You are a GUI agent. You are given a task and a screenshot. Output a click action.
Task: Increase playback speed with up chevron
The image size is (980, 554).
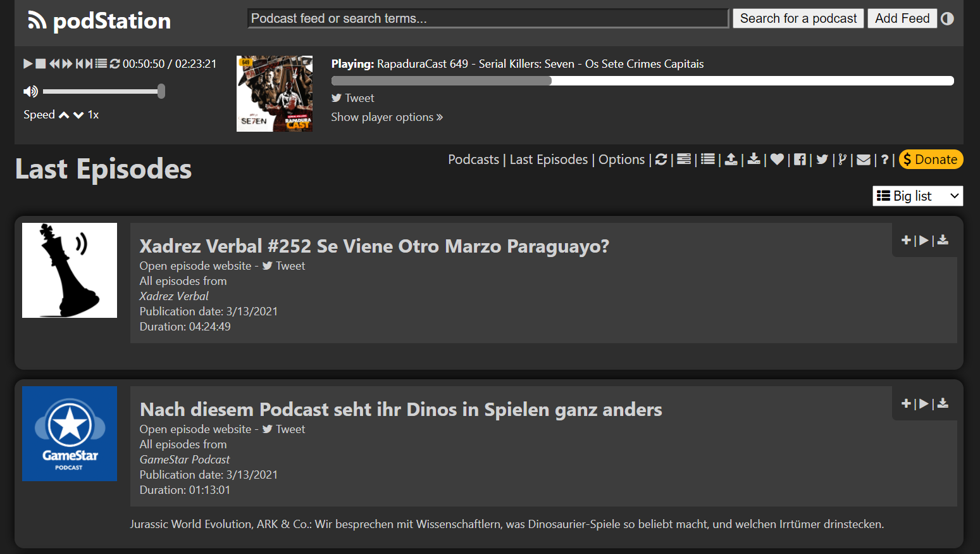(63, 115)
